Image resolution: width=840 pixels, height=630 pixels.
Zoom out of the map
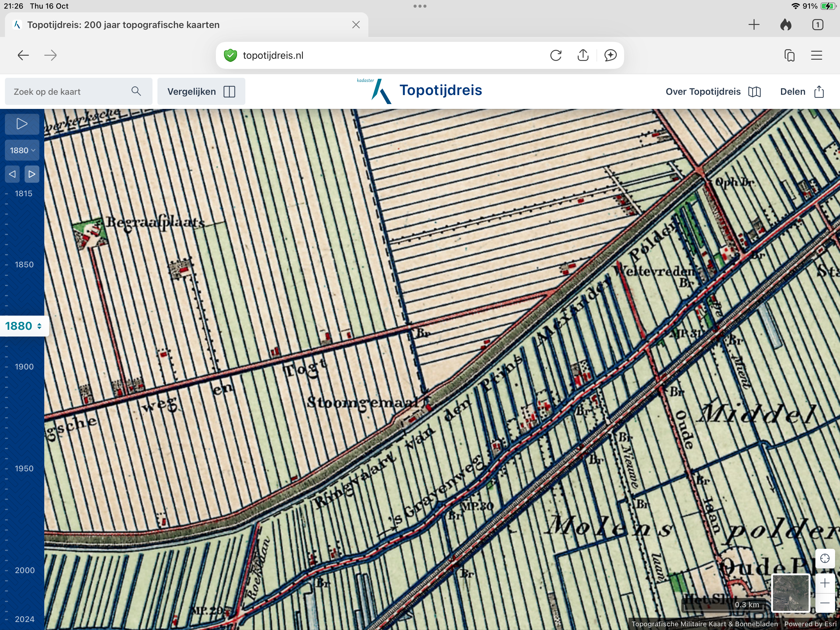(x=824, y=603)
